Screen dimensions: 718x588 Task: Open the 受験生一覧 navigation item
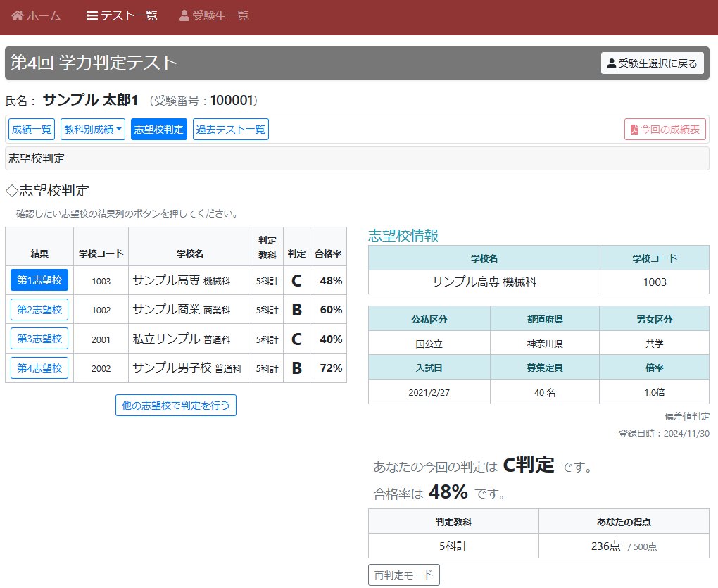[214, 16]
